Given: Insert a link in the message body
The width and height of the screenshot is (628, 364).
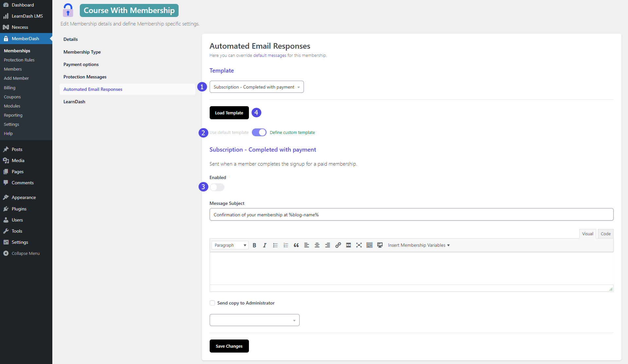Looking at the screenshot, I should coord(338,245).
